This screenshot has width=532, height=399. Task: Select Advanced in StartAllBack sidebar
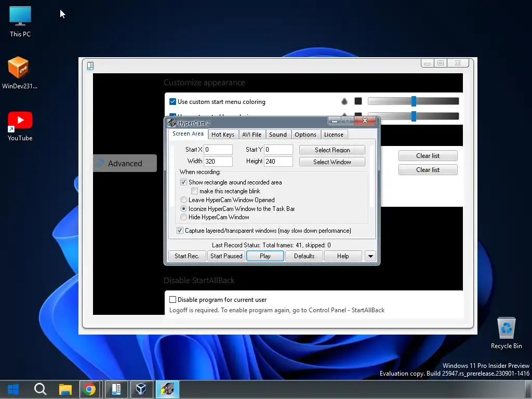(x=125, y=163)
